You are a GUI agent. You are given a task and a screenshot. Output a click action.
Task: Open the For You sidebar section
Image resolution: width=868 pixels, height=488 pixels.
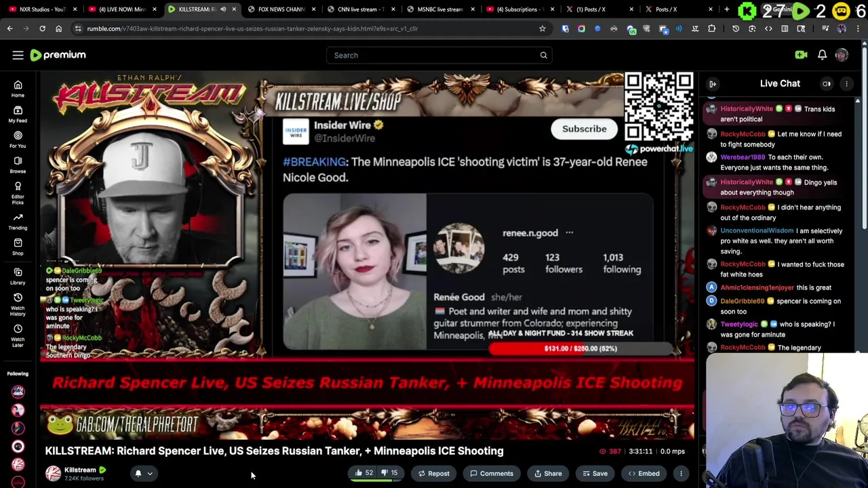[18, 140]
